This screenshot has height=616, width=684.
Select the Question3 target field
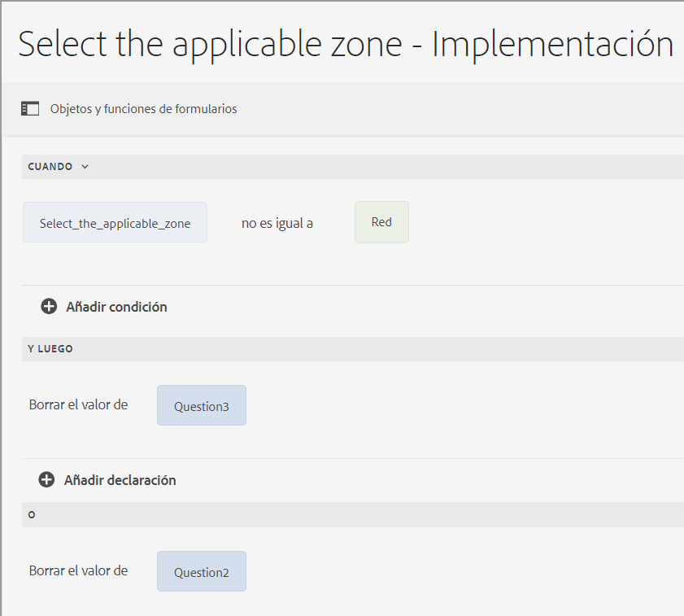pyautogui.click(x=202, y=406)
